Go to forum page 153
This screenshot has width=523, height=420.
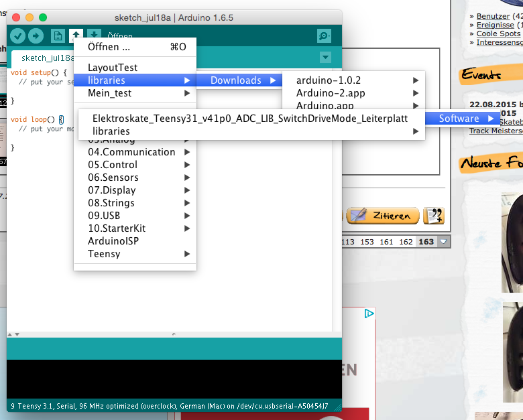[x=367, y=242]
